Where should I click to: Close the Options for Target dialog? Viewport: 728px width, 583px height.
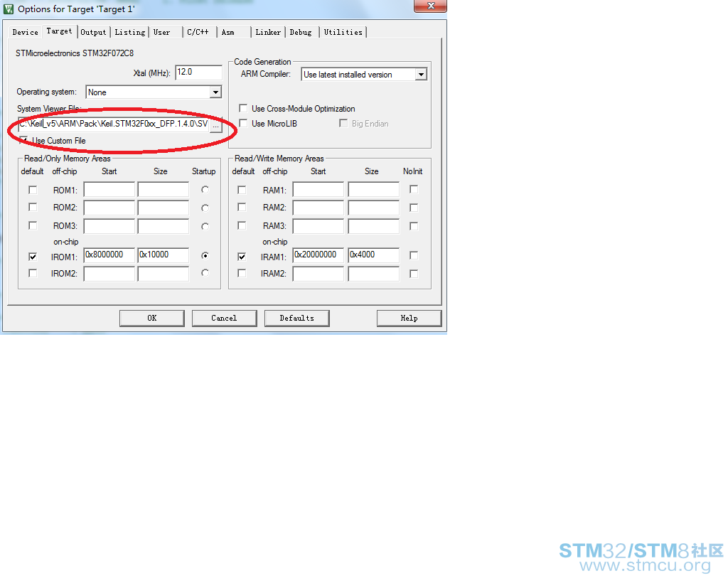click(x=430, y=6)
